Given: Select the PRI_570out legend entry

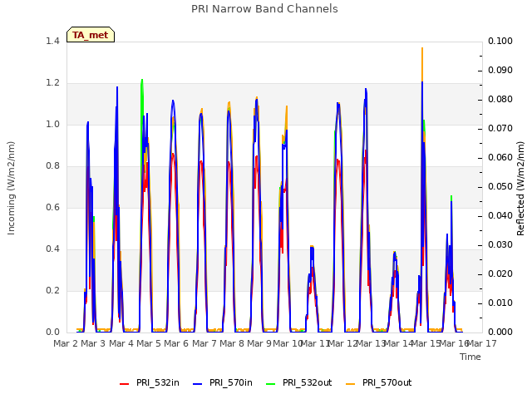Looking at the screenshot, I should pos(379,382).
